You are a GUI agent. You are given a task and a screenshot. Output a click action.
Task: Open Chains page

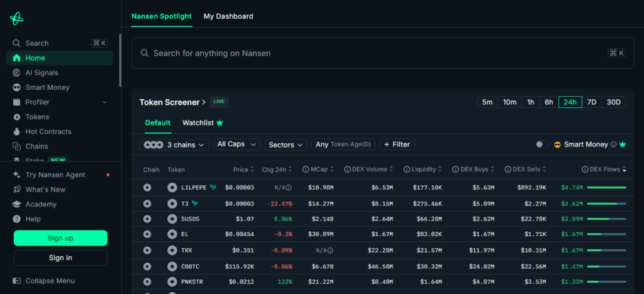tap(60, 146)
